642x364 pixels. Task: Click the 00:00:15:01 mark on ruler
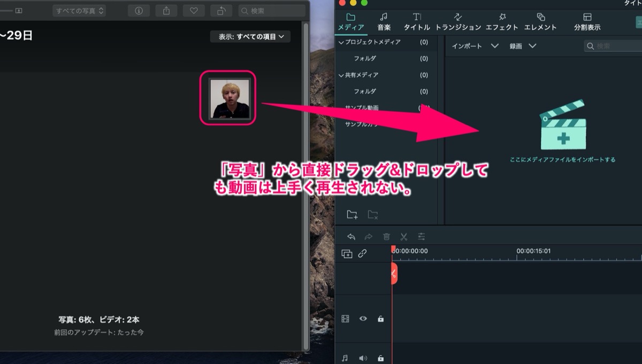pyautogui.click(x=533, y=251)
